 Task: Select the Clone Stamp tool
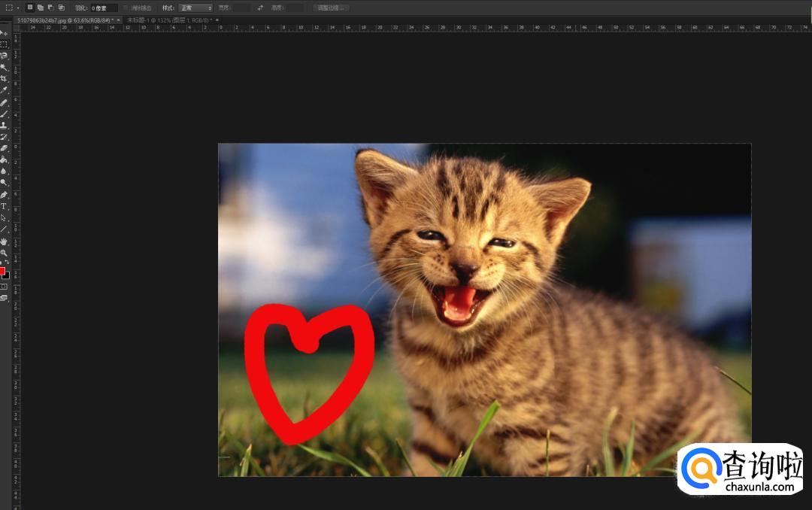[4, 125]
